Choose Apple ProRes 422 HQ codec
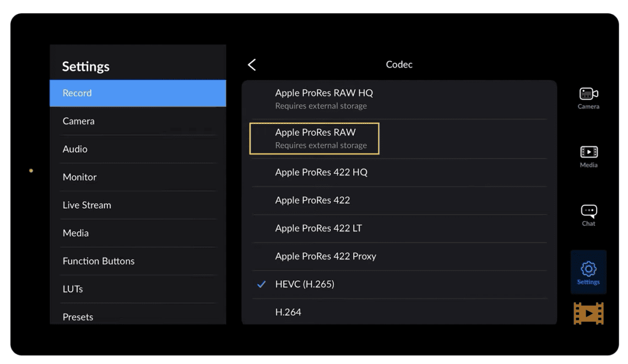This screenshot has width=628, height=364. [321, 172]
